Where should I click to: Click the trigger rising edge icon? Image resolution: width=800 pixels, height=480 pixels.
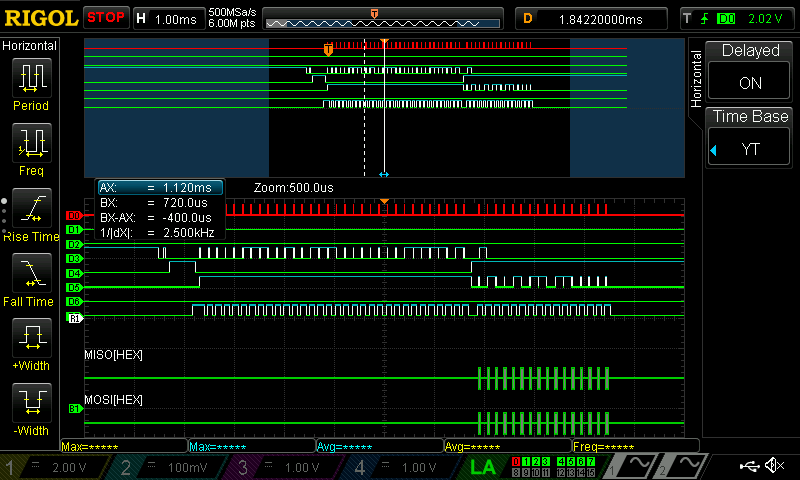click(x=705, y=19)
